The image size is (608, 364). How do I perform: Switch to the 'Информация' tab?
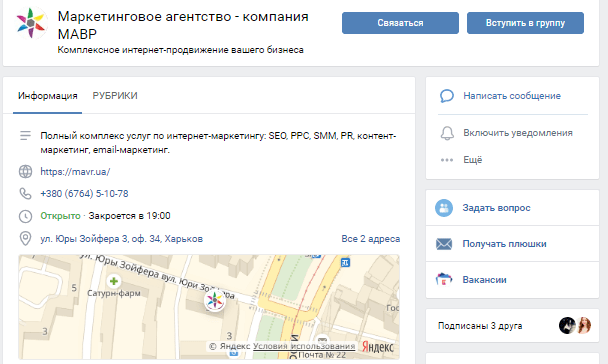point(47,96)
